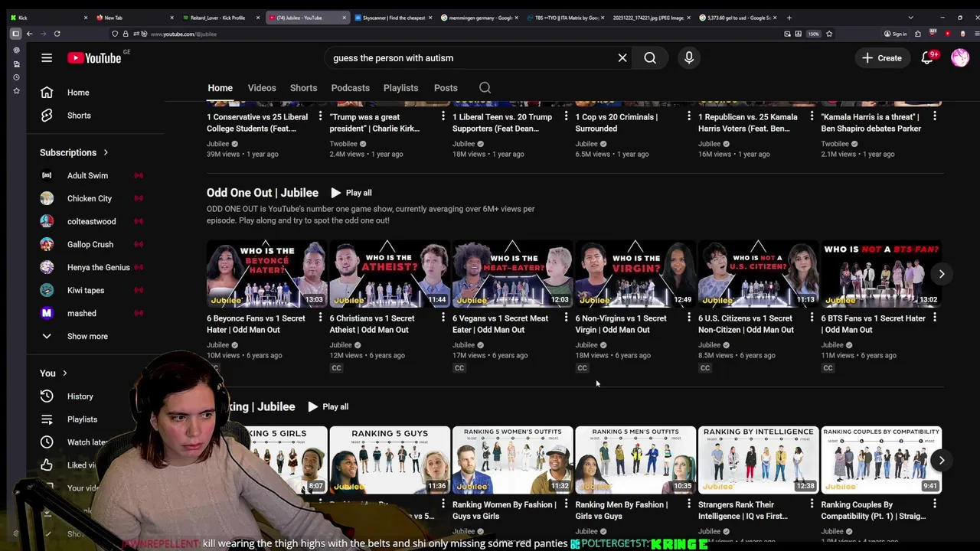This screenshot has width=980, height=551.
Task: Click Sign in in the browser toolbar
Action: [x=895, y=34]
